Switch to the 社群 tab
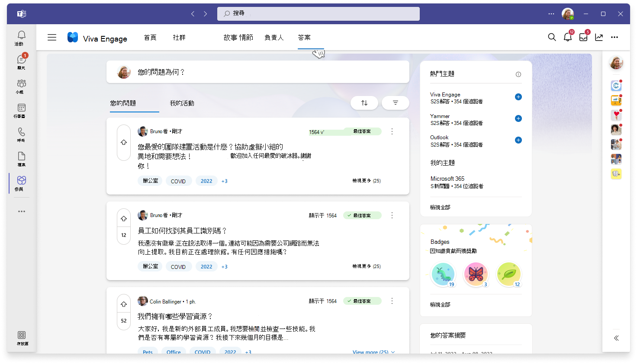Image resolution: width=637 pixels, height=364 pixels. [179, 38]
